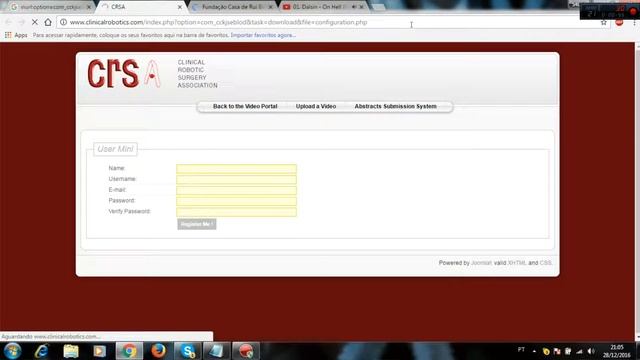Follow the Joomla link in footer
This screenshot has width=640, height=360.
481,263
